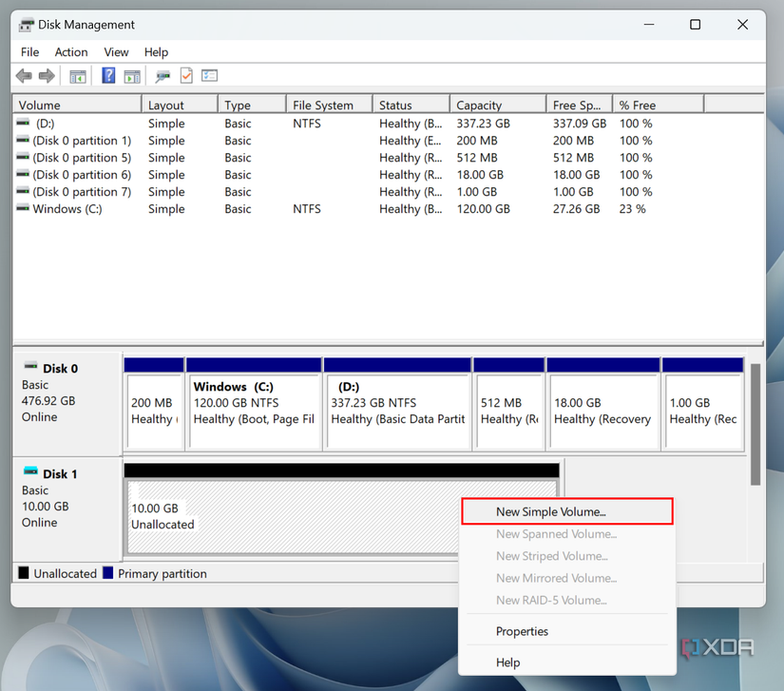The width and height of the screenshot is (784, 691).
Task: Click the blue Primary partition legend swatch
Action: [x=107, y=572]
